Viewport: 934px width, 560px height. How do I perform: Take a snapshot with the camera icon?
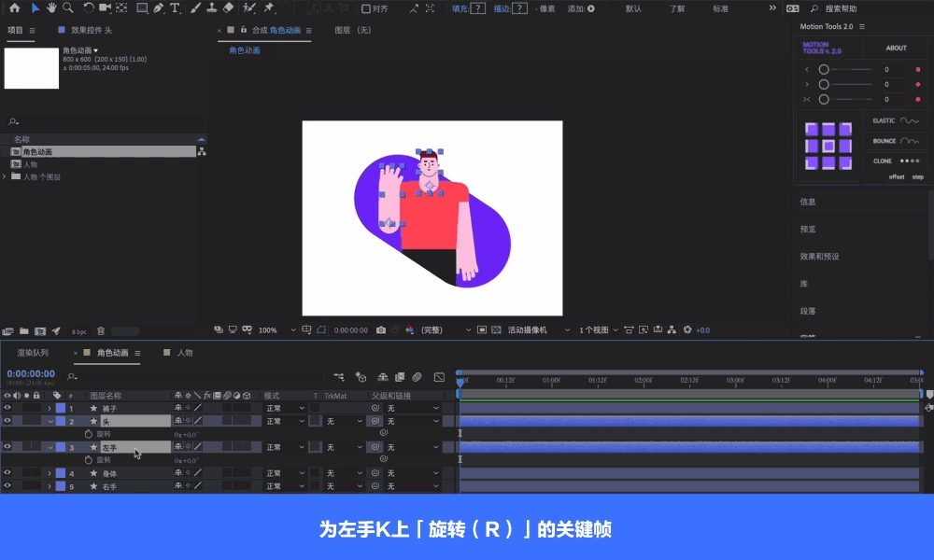point(379,328)
